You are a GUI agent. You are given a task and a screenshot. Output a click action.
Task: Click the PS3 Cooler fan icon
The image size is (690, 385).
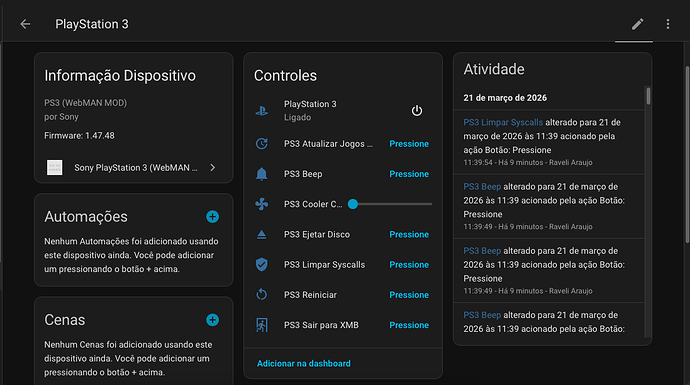(261, 204)
